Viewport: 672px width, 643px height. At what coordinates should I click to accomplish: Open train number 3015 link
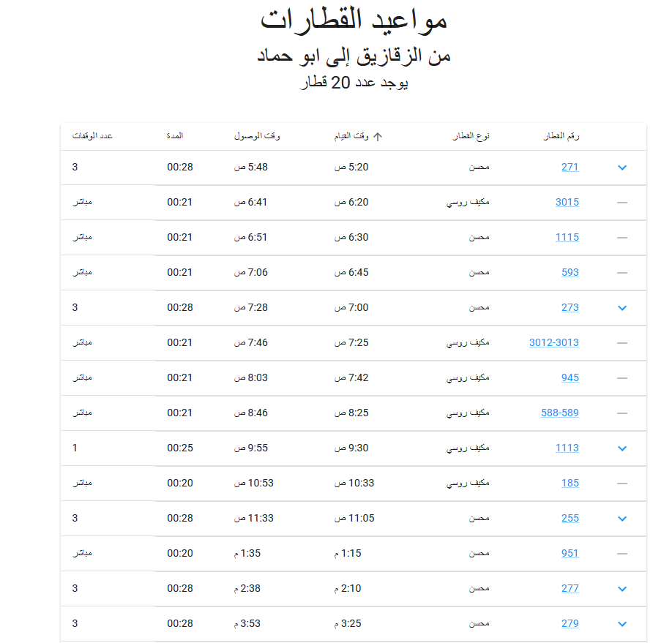tap(567, 202)
